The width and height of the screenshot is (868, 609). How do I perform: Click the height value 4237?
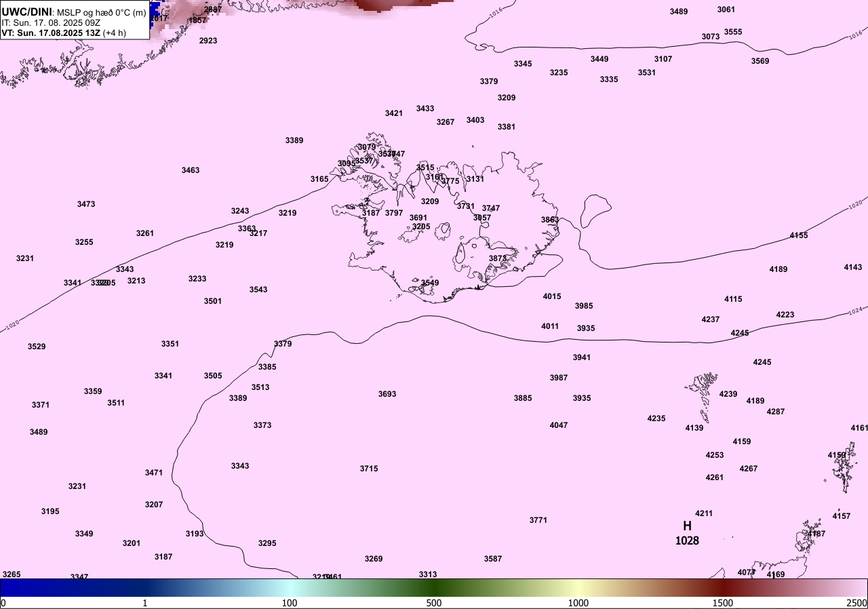point(711,319)
